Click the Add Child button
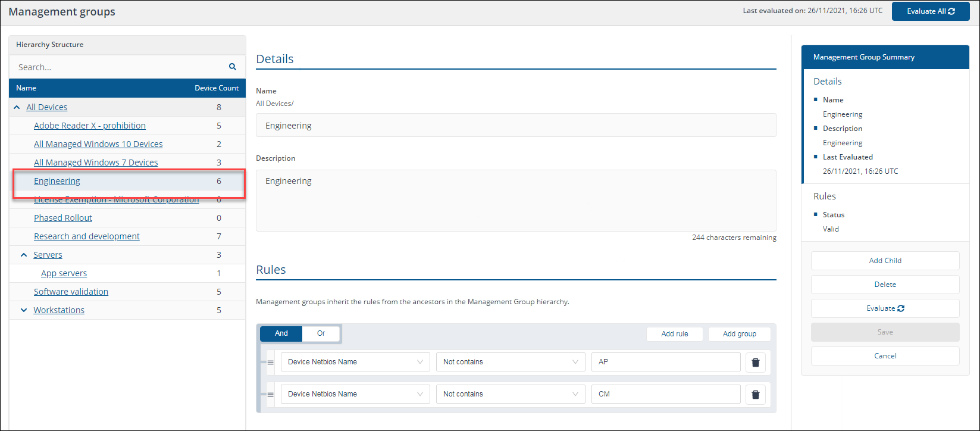Image resolution: width=980 pixels, height=431 pixels. tap(885, 261)
